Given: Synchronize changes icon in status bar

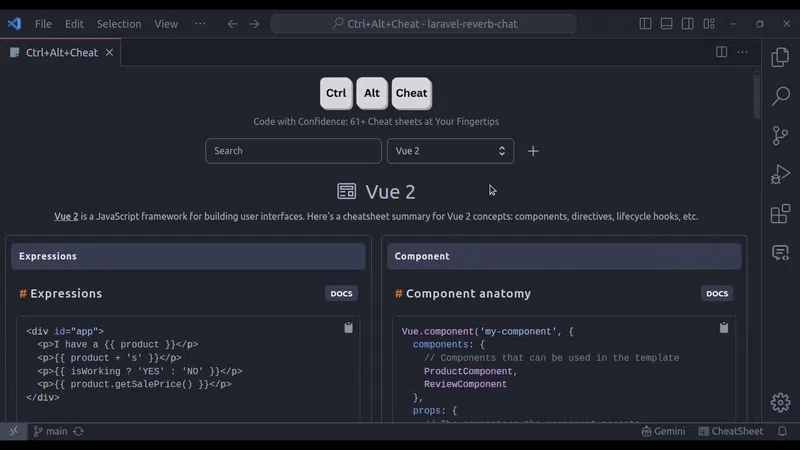Looking at the screenshot, I should pos(78,431).
